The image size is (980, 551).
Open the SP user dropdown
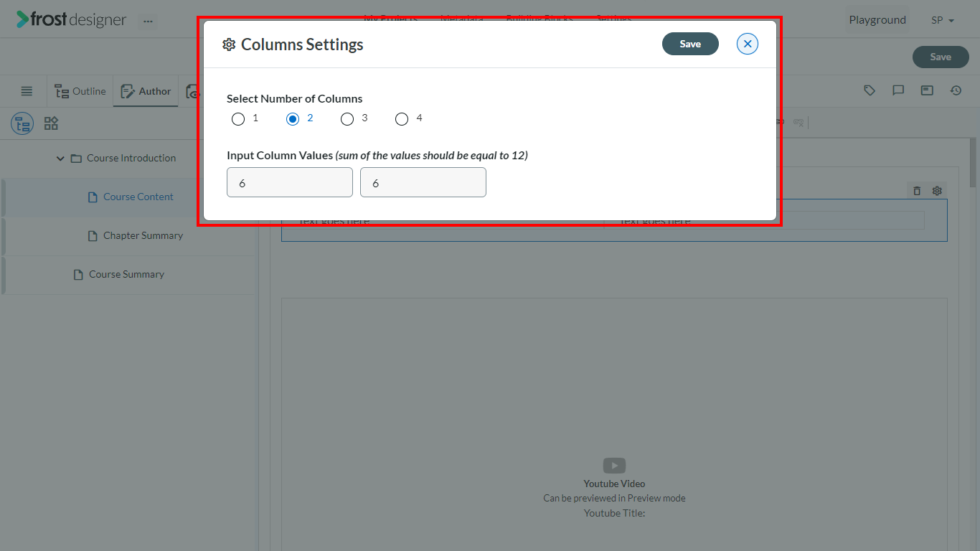[943, 20]
